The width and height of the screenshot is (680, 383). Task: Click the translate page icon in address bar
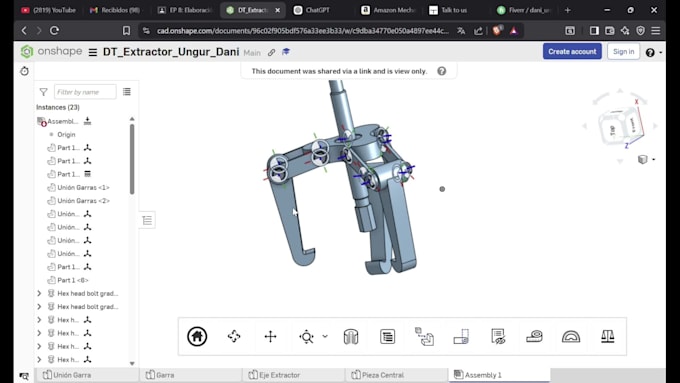pyautogui.click(x=461, y=31)
